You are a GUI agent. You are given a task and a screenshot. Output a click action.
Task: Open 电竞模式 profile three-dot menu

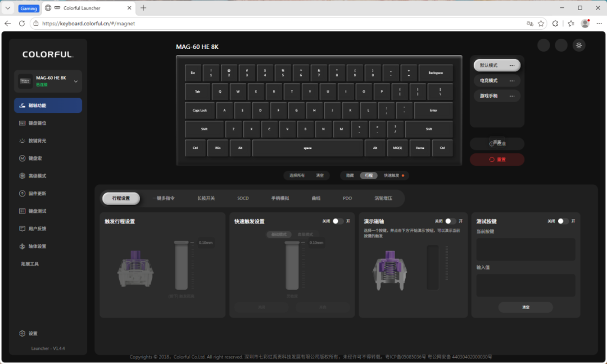(512, 81)
